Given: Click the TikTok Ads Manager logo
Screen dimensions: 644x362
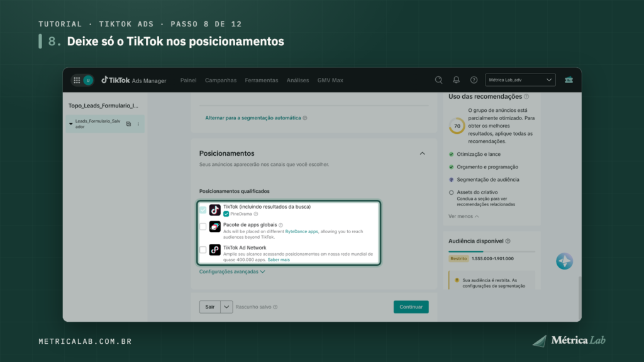Looking at the screenshot, I should click(x=134, y=80).
